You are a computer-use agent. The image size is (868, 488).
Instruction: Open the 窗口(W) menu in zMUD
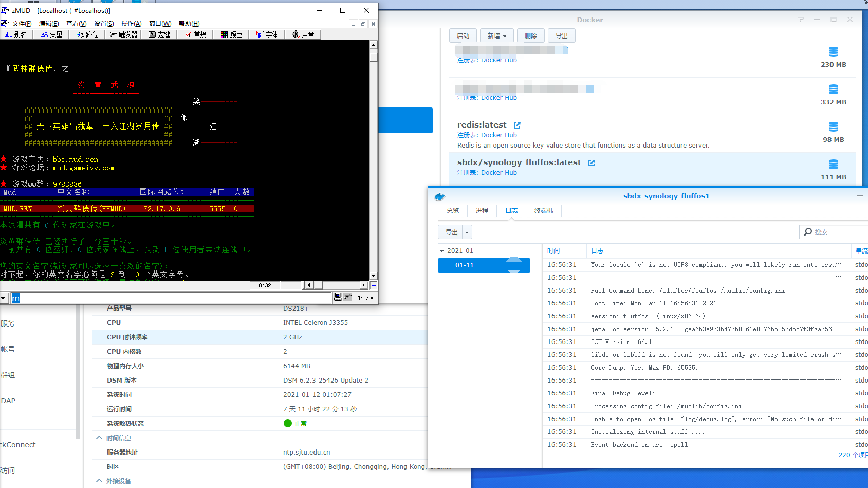[x=160, y=24]
